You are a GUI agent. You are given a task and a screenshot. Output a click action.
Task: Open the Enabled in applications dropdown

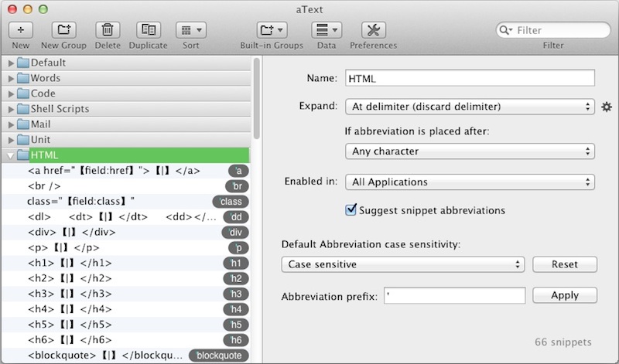(x=469, y=182)
